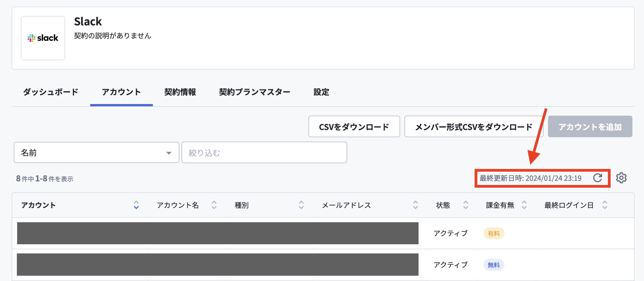This screenshot has width=644, height=281.
Task: Click the 絞り込む filter input field
Action: pos(264,153)
